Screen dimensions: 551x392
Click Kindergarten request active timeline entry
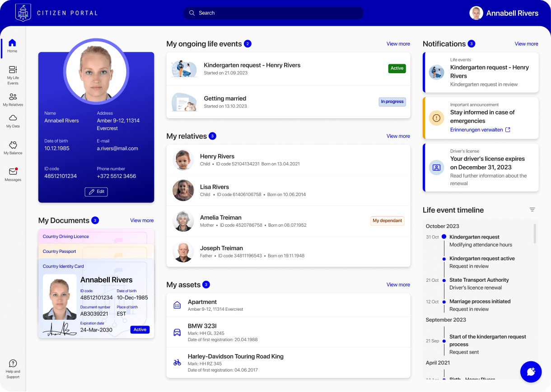(x=482, y=262)
